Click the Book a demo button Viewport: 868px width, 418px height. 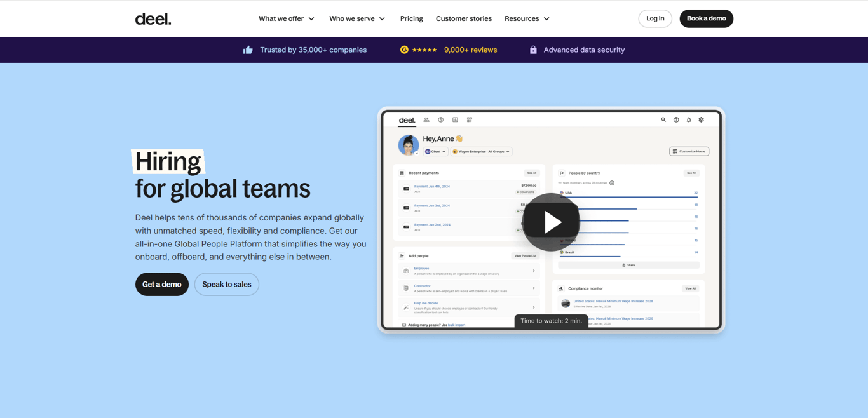tap(707, 18)
